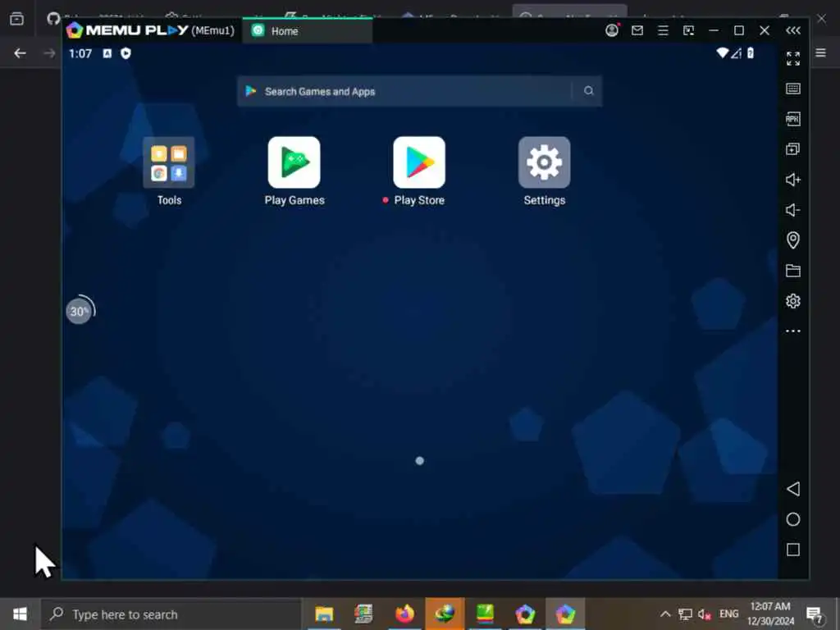Open File Explorer from taskbar
This screenshot has height=630, width=840.
(x=324, y=614)
